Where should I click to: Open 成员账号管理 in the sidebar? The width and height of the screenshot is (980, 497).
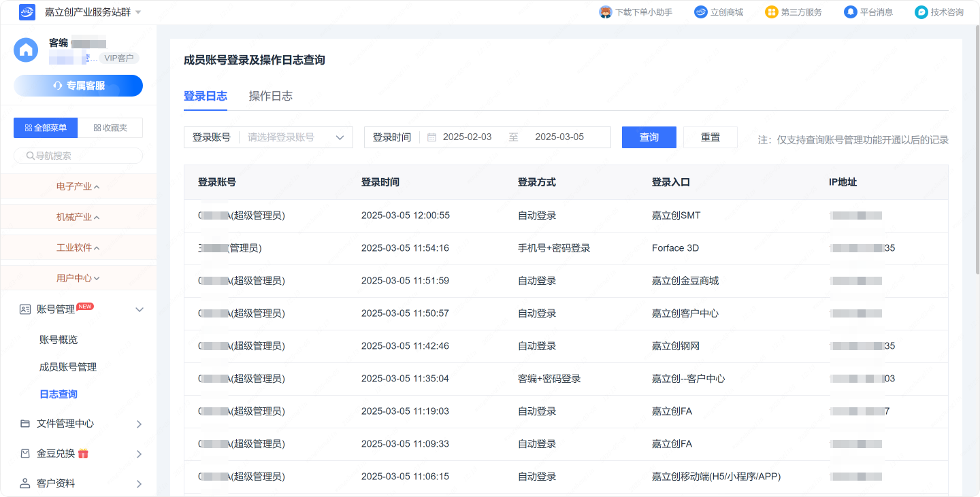pyautogui.click(x=68, y=367)
